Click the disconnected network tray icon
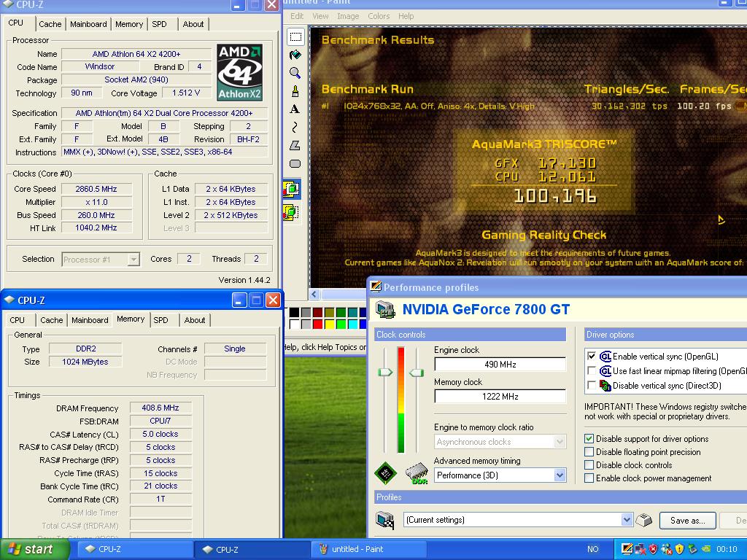Viewport: 747px width, 560px height. 640,549
